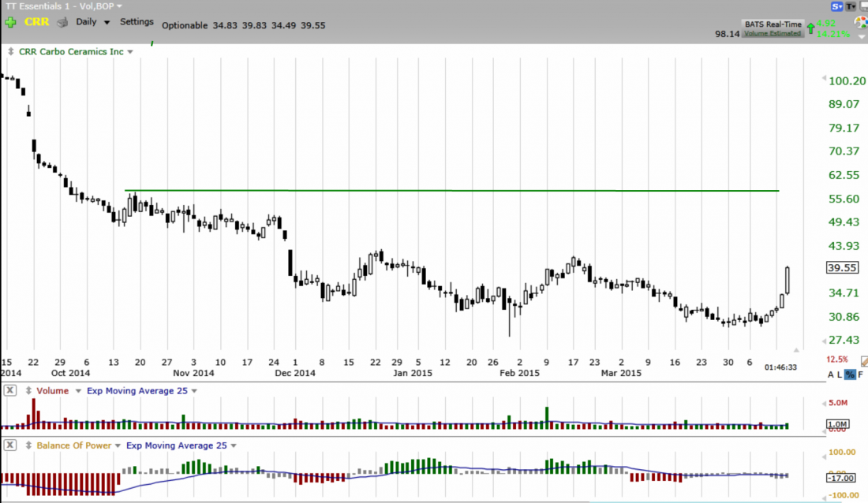Click the printer icon next to CRR
The image size is (868, 503).
[62, 23]
